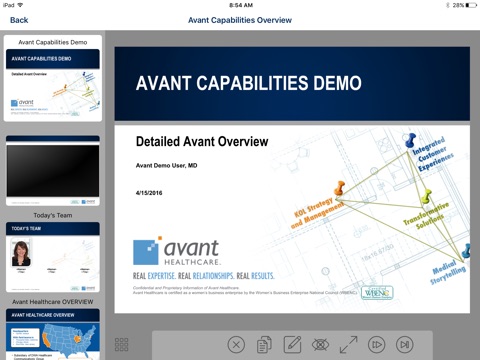Click the main slide title banner
Image resolution: width=480 pixels, height=360 pixels.
292,84
